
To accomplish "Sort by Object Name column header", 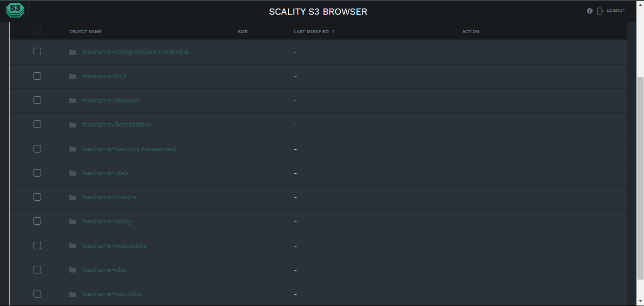I will tap(85, 32).
